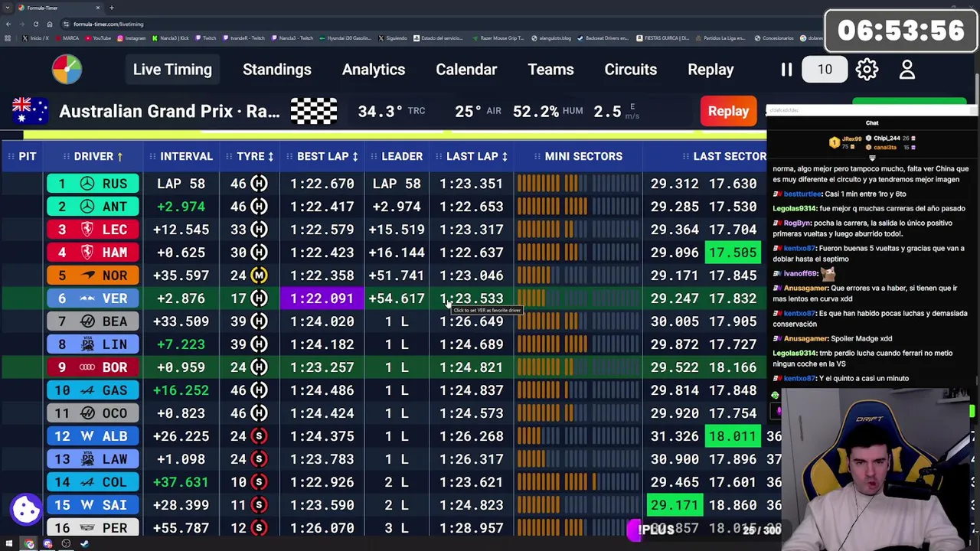Open Chrome from the Windows taskbar

tap(29, 544)
